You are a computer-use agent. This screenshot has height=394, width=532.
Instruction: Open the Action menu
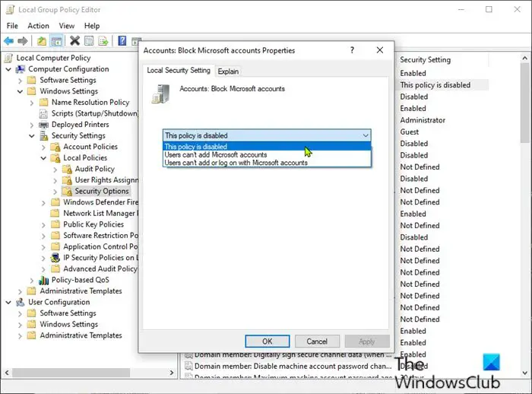[x=38, y=26]
